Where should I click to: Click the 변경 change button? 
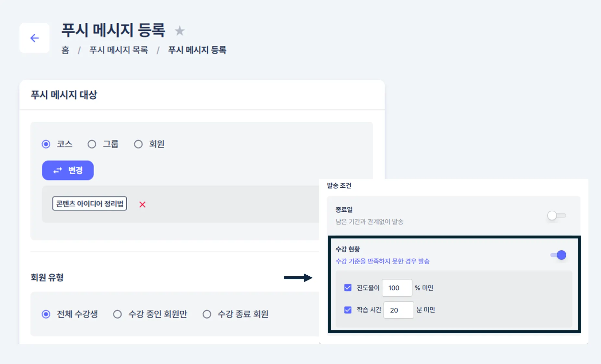pyautogui.click(x=68, y=171)
